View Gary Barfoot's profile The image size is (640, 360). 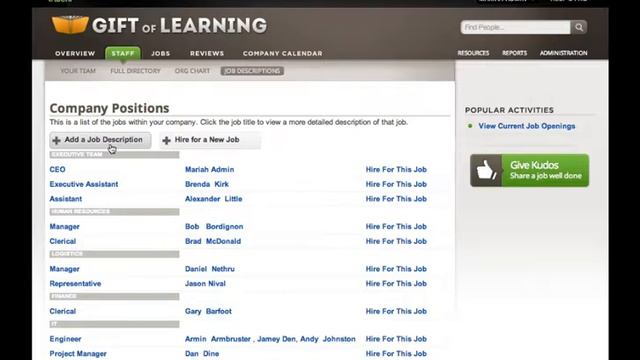click(208, 311)
